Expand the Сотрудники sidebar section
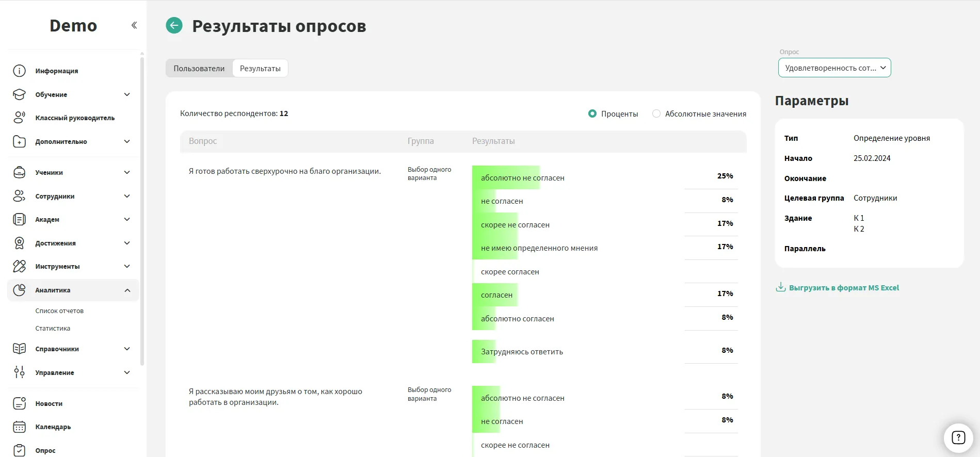This screenshot has height=457, width=980. coord(127,196)
